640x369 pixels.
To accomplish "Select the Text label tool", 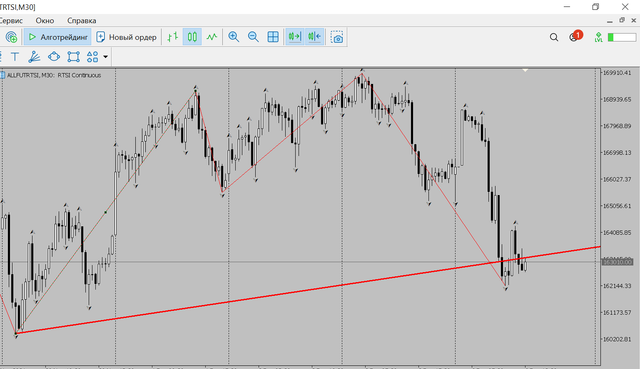I will (x=15, y=57).
